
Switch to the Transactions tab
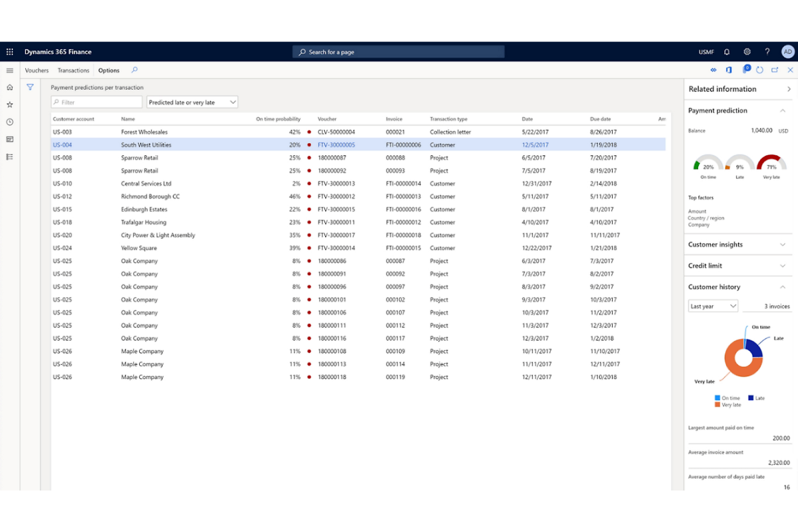pos(73,70)
